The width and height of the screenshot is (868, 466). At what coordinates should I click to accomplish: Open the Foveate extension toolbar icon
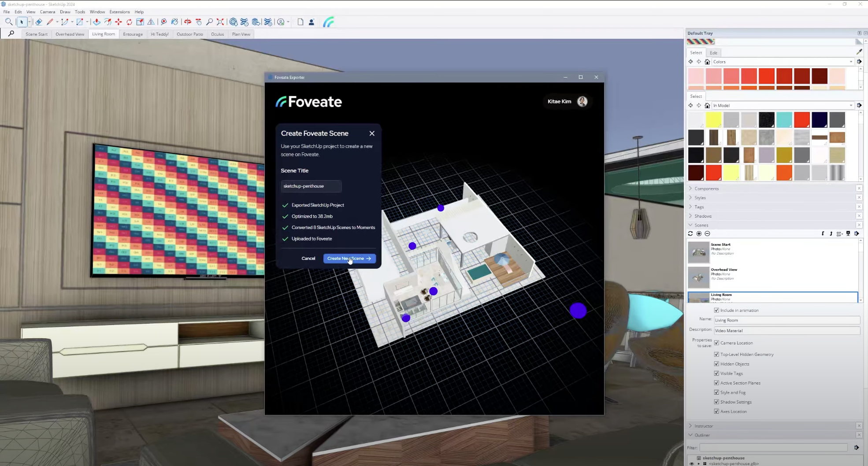329,22
